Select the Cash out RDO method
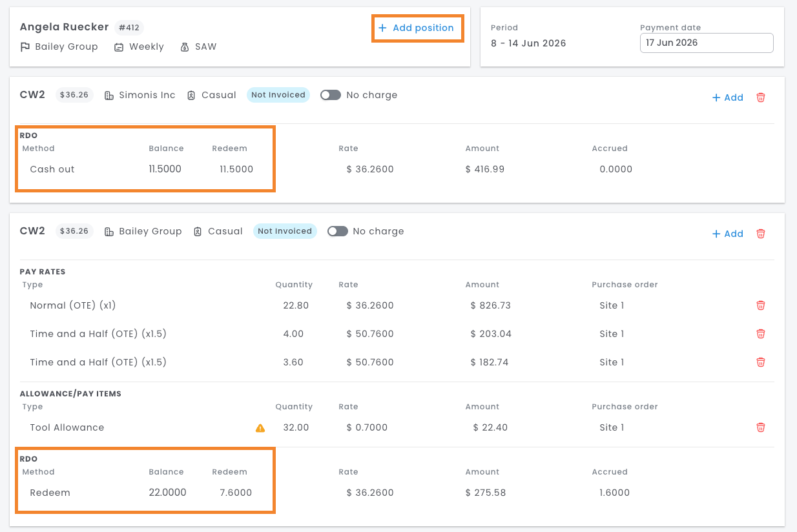 [x=52, y=169]
